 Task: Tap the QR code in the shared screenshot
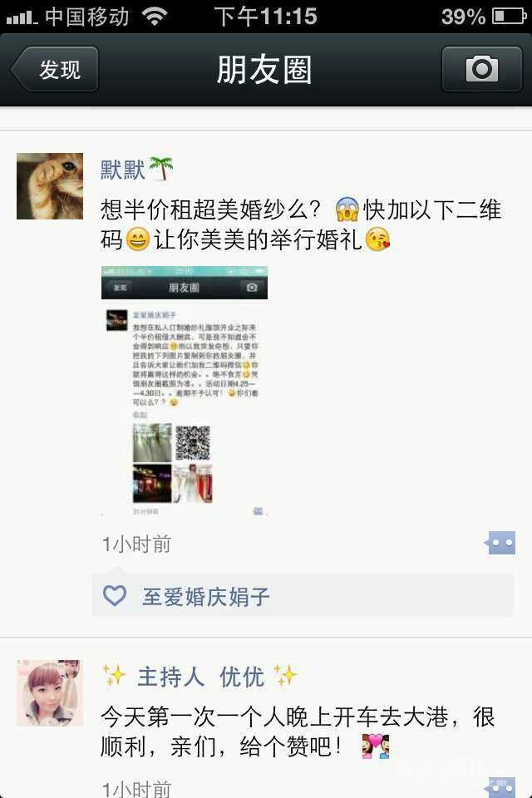click(x=193, y=443)
